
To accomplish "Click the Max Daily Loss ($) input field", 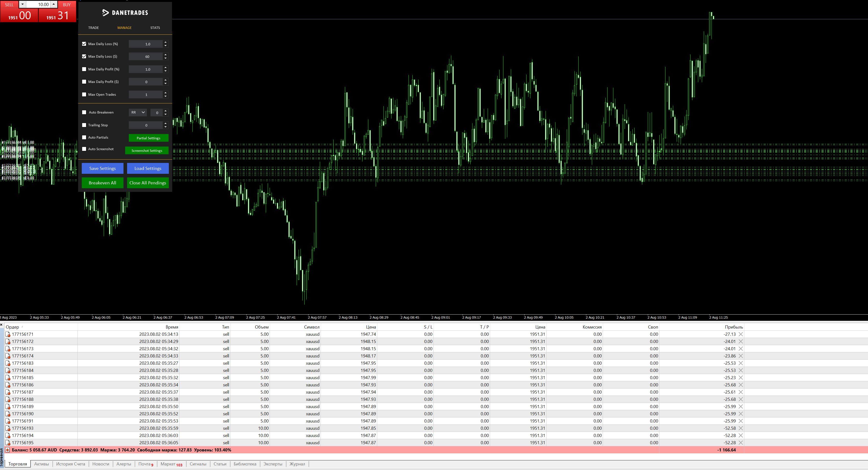I will point(146,57).
